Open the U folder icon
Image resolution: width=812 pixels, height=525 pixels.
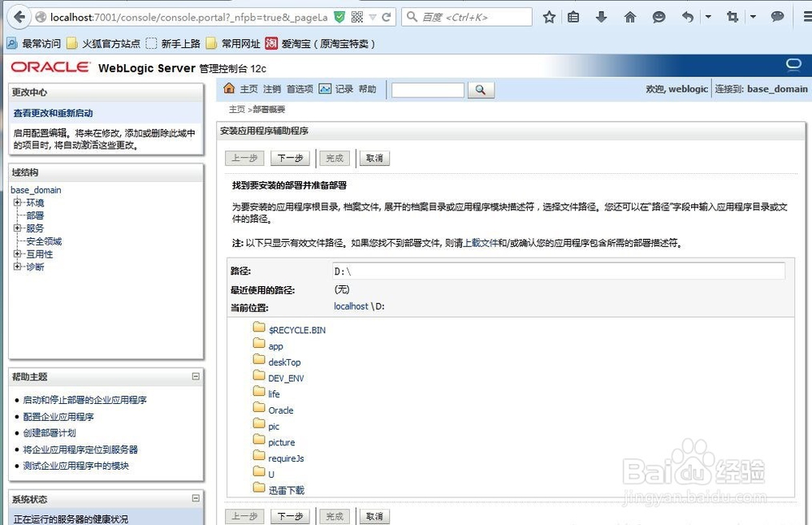click(259, 471)
